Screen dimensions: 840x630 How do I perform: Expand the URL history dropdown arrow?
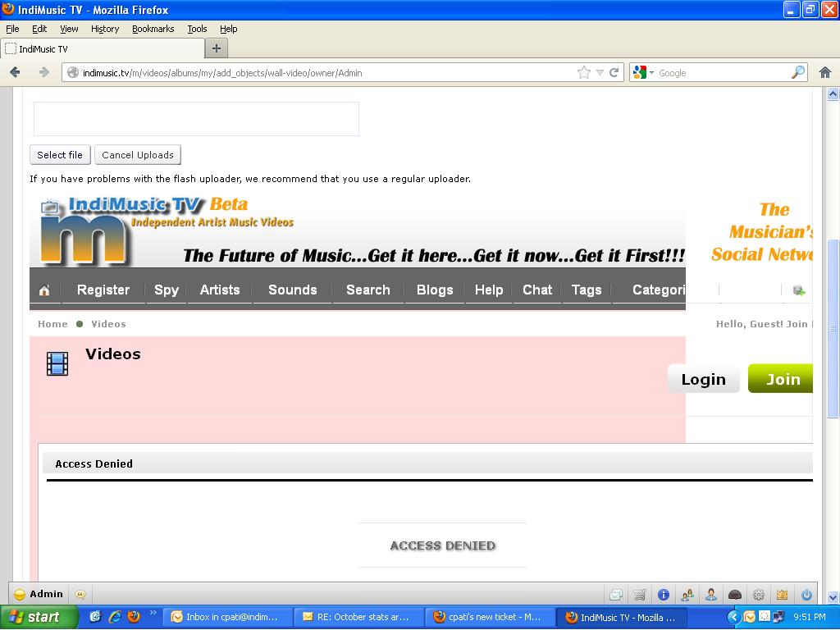(x=600, y=72)
